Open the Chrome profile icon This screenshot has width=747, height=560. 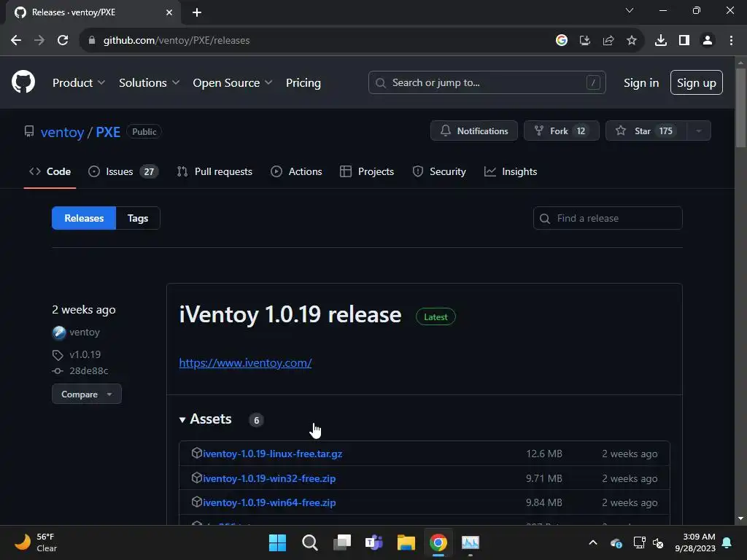[708, 41]
